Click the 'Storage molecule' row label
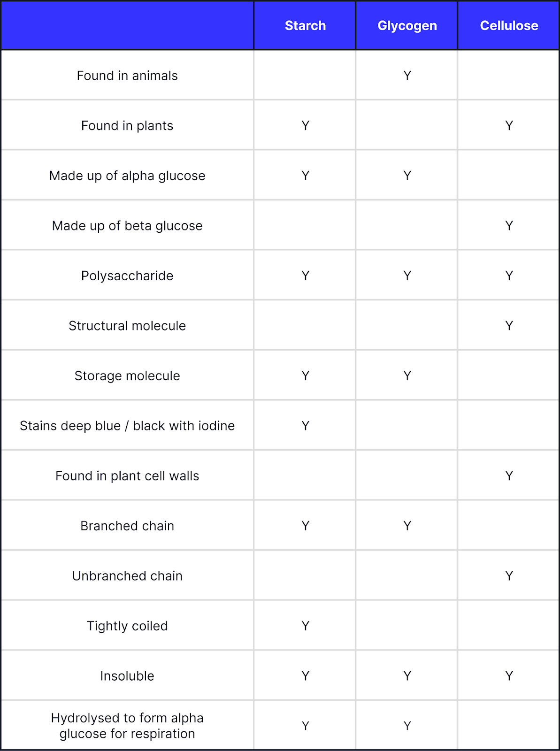This screenshot has height=751, width=560. coord(127,376)
